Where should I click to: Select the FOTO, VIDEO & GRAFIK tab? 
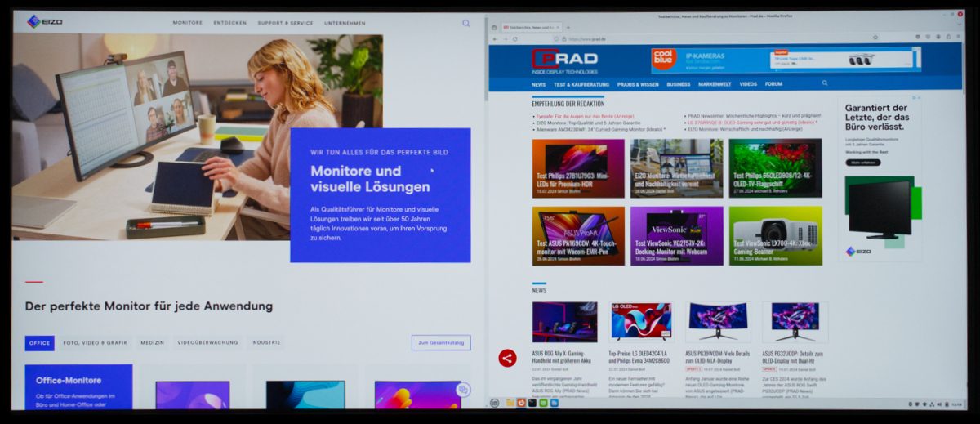click(96, 343)
